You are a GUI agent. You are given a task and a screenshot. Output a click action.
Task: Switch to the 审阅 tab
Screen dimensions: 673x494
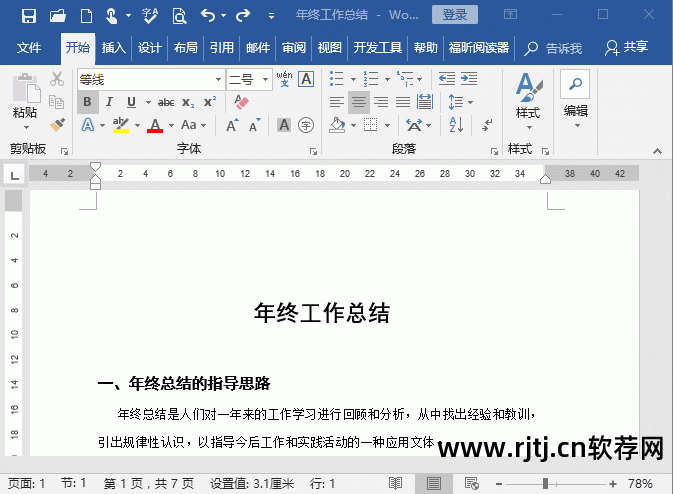294,47
